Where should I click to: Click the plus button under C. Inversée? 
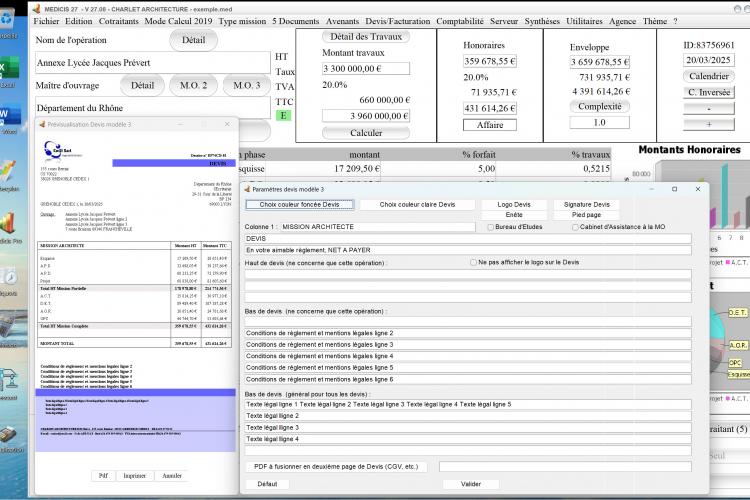(709, 124)
